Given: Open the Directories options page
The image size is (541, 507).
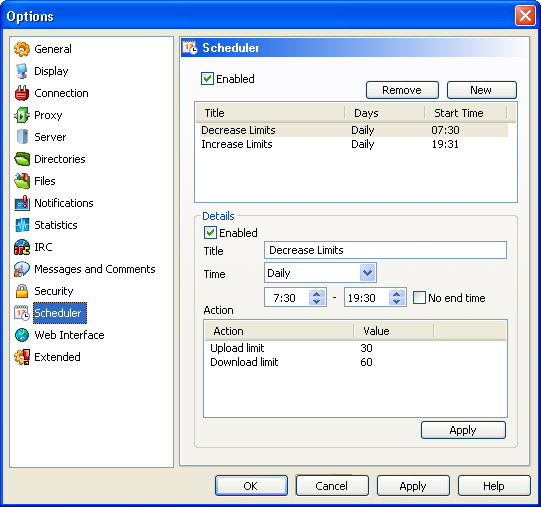Looking at the screenshot, I should tap(60, 159).
